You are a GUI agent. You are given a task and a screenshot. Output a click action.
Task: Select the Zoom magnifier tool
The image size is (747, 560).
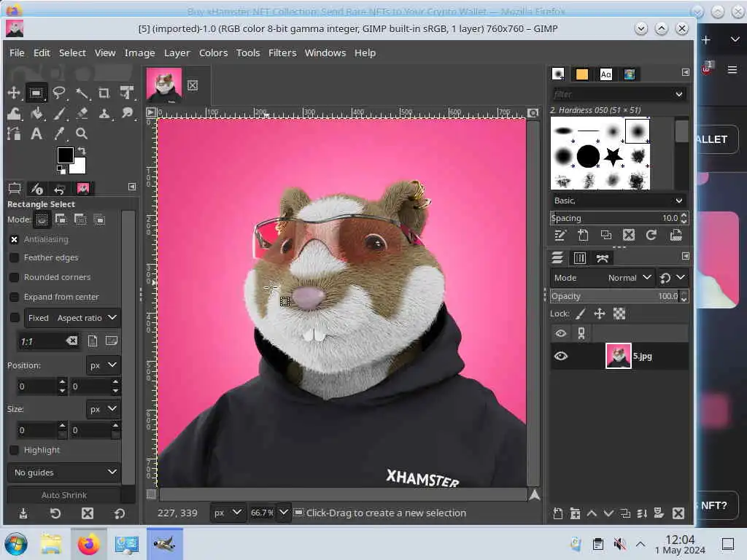[x=82, y=134]
